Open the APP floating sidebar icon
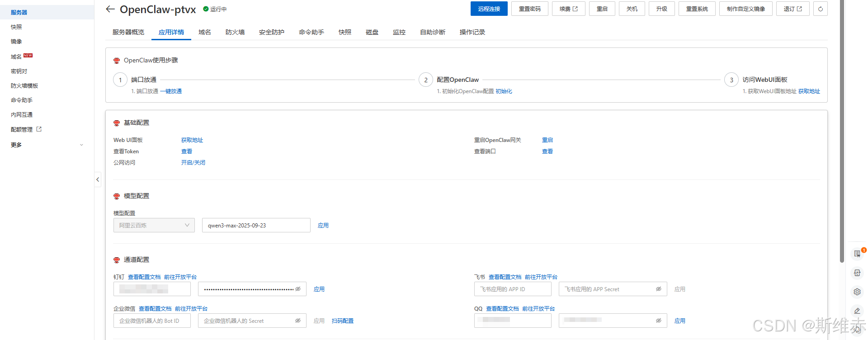Viewport: 868px width, 340px height. pyautogui.click(x=857, y=273)
